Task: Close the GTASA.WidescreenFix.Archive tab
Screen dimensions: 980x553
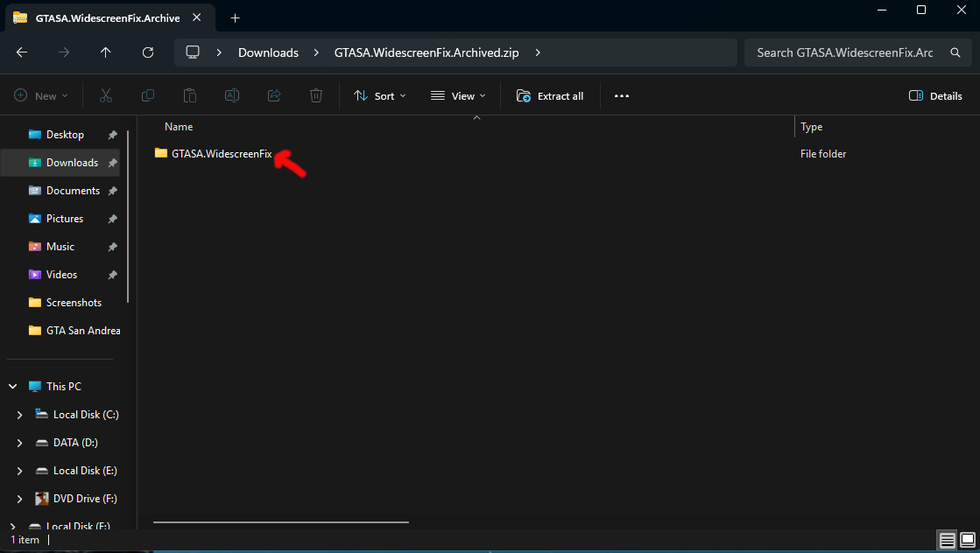Action: coord(197,17)
